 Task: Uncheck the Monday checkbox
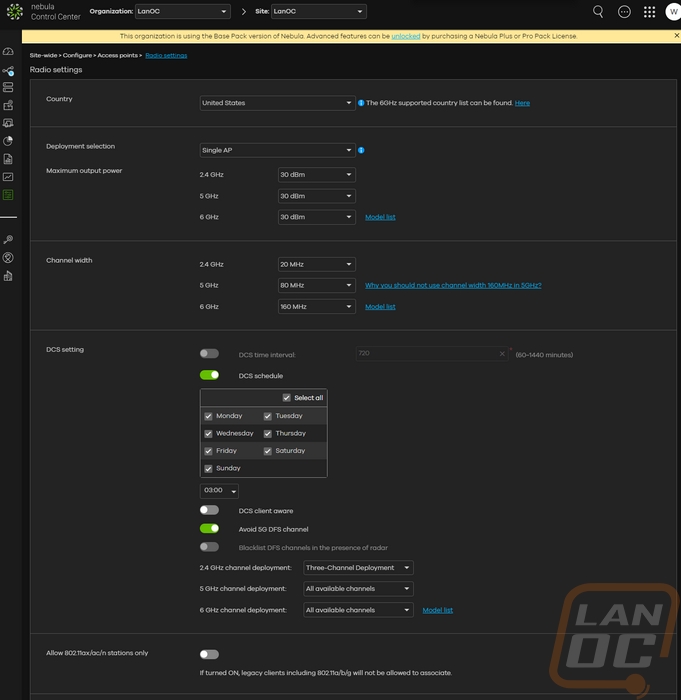(208, 416)
